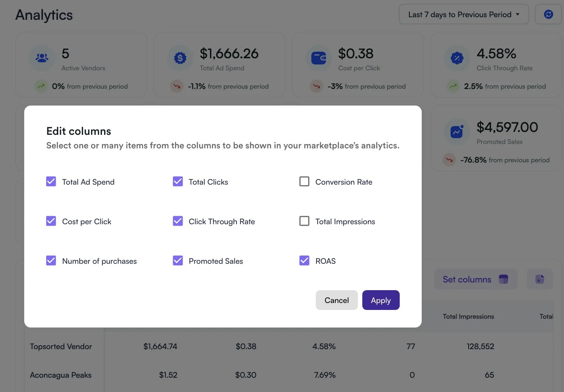Click the Click Through Rate percent icon
The width and height of the screenshot is (564, 392).
tap(457, 57)
